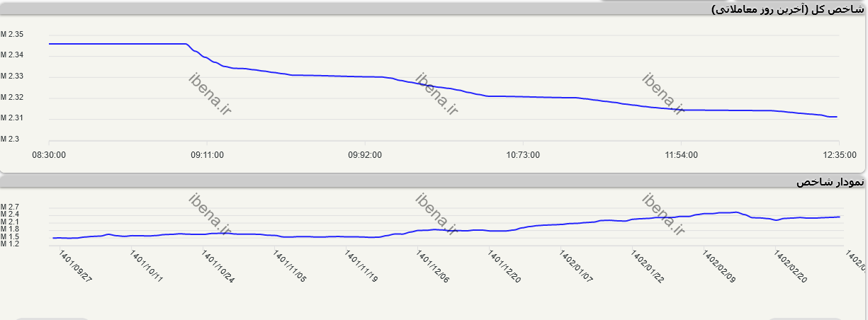Select the M 1.2 label in lower chart

pos(10,244)
